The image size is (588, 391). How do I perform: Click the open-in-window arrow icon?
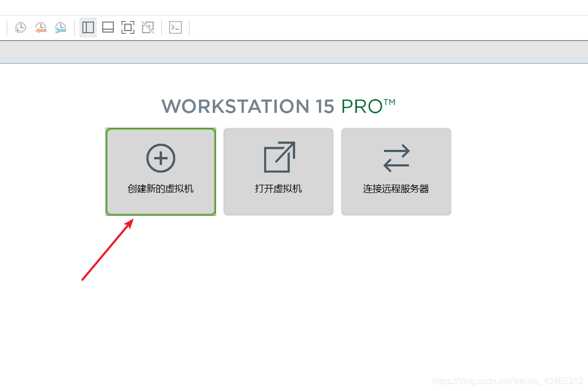click(280, 157)
